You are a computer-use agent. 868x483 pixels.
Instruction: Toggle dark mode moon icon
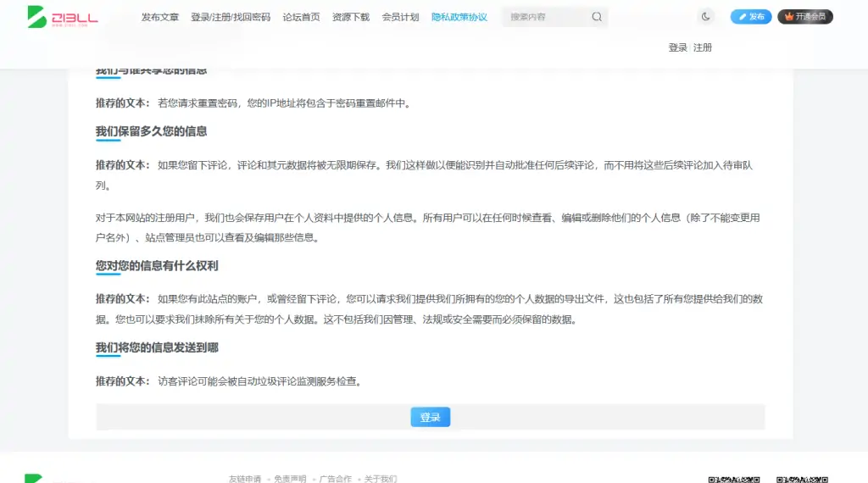(705, 17)
